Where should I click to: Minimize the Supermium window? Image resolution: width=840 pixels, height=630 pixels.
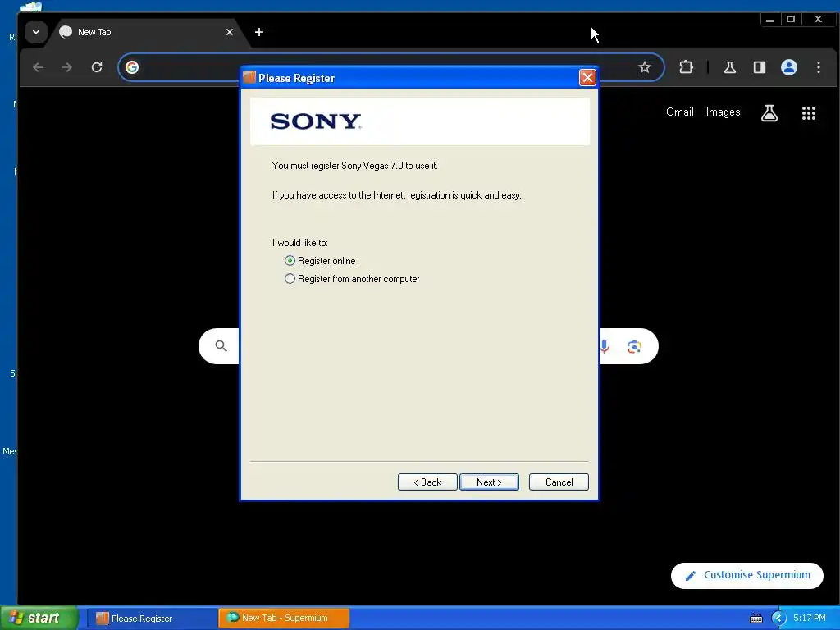pos(769,20)
